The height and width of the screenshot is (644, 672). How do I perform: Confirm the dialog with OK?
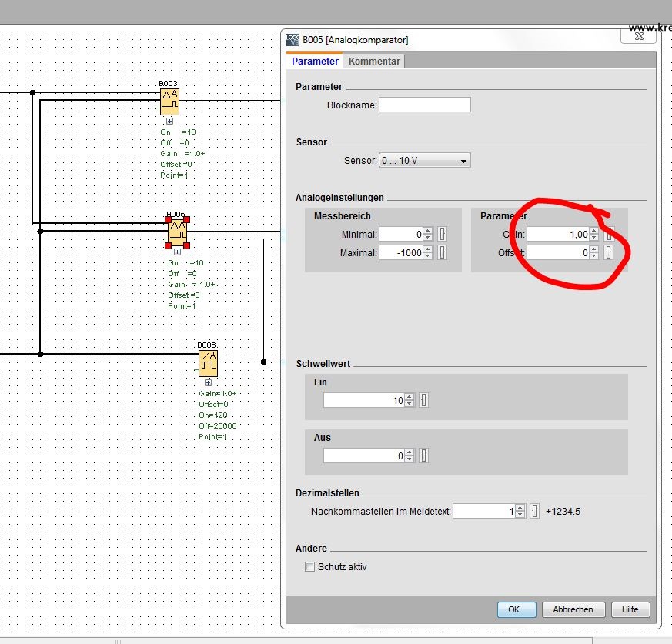[513, 609]
